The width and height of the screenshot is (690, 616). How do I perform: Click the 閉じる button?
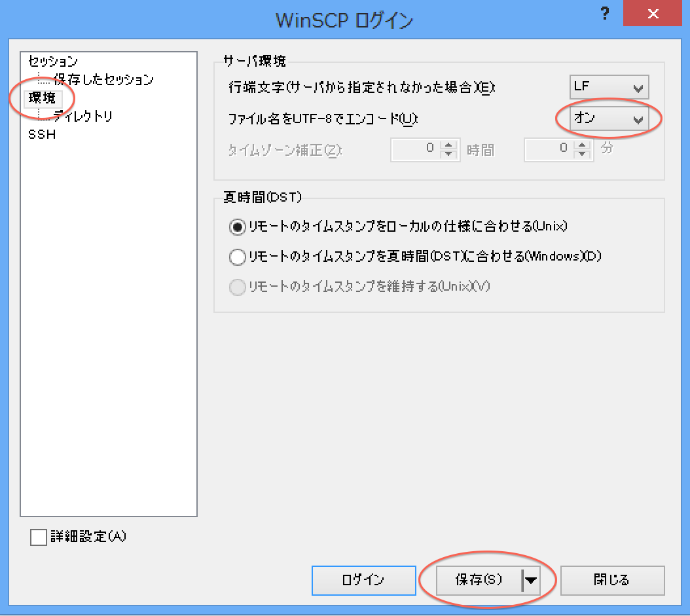click(x=612, y=581)
